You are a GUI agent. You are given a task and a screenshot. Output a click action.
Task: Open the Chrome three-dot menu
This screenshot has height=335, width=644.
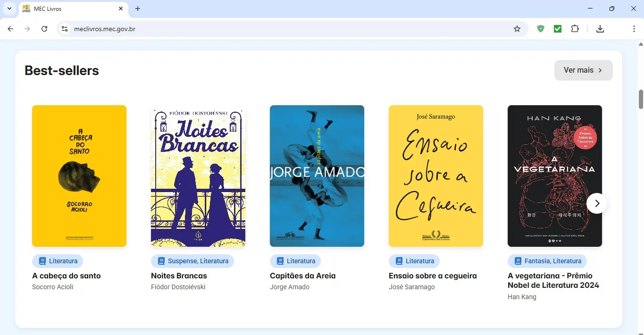coord(634,29)
